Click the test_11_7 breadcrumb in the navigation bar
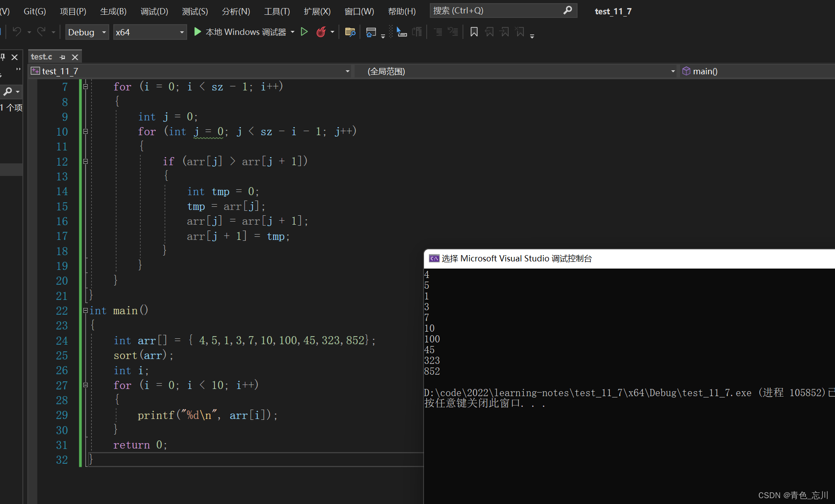The width and height of the screenshot is (835, 504). click(x=59, y=71)
